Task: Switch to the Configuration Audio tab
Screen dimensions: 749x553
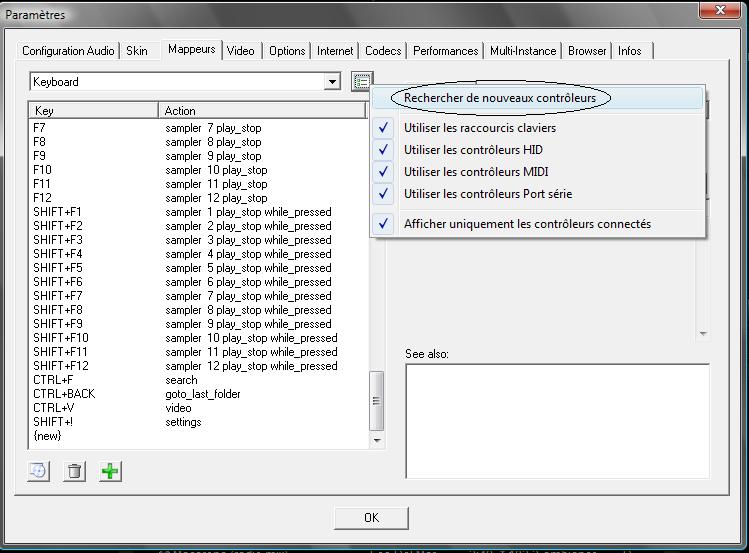Action: click(68, 51)
